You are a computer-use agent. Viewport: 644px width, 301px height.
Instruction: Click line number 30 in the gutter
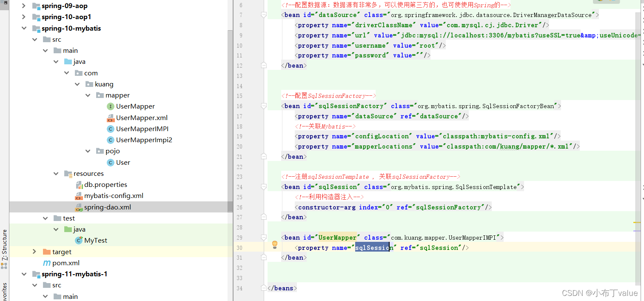(239, 248)
